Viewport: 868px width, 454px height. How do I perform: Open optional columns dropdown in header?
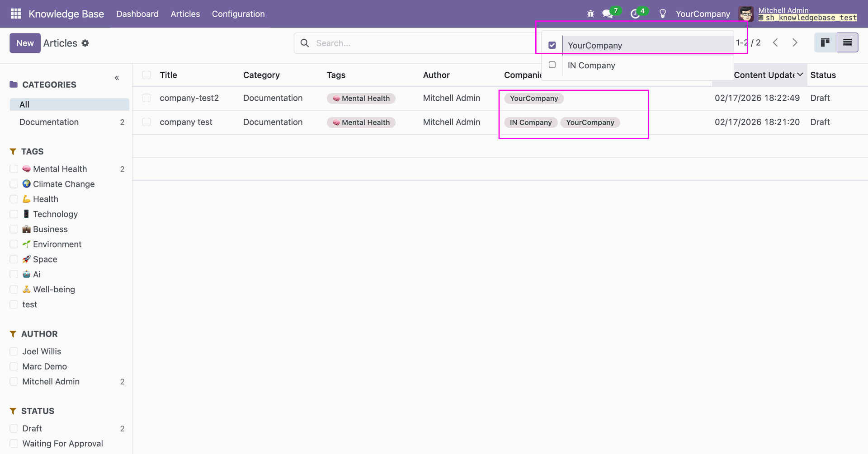800,75
